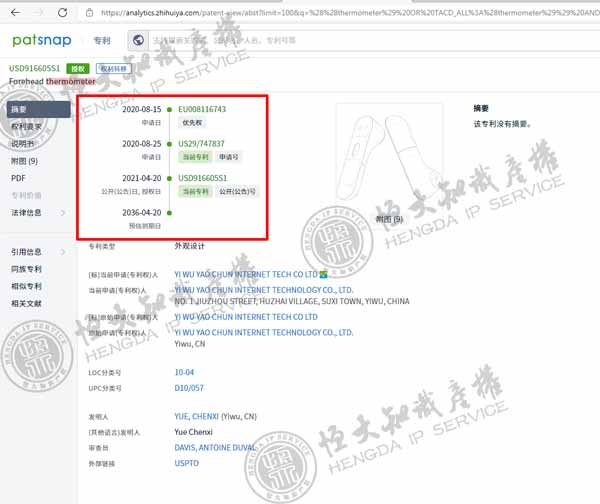Click the 外观设计 patent type value

[x=189, y=246]
